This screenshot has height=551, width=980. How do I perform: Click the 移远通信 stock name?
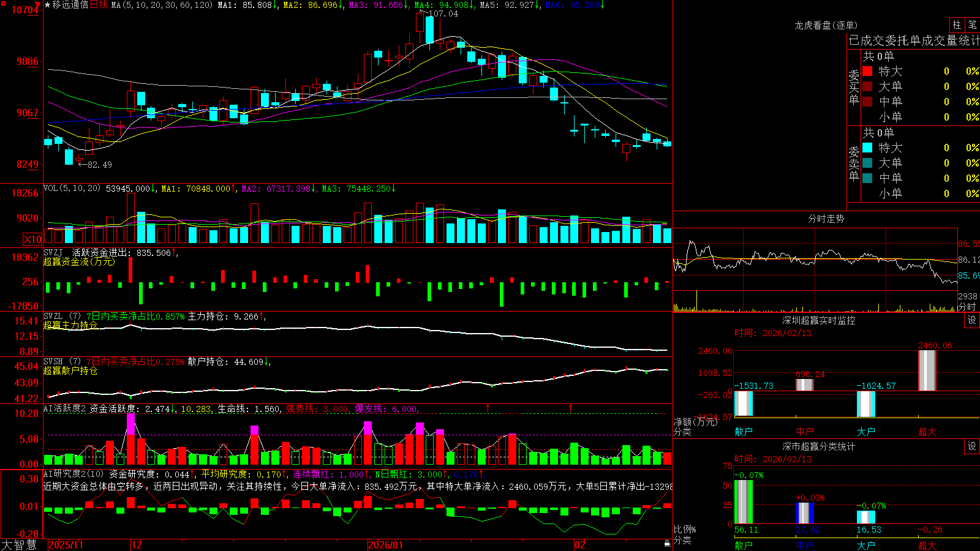pyautogui.click(x=70, y=5)
